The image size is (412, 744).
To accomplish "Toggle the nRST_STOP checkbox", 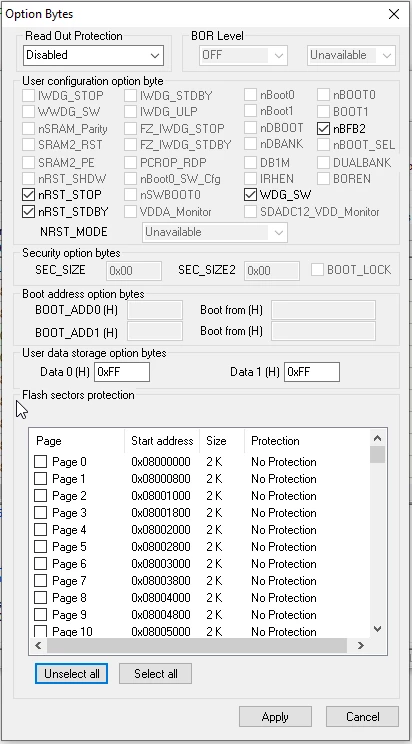I will pos(29,195).
